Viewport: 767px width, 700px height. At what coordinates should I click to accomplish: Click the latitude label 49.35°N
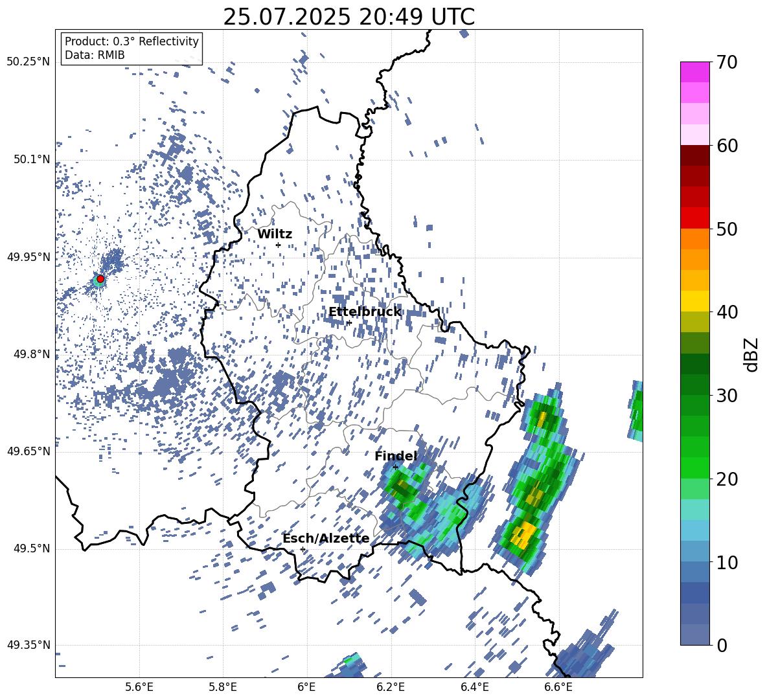click(x=29, y=645)
